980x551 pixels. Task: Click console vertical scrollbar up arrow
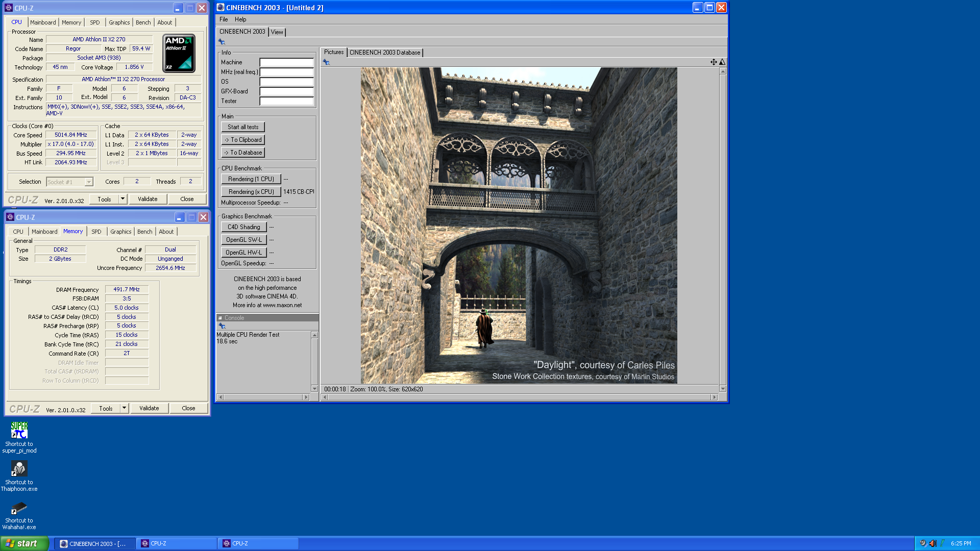[314, 335]
